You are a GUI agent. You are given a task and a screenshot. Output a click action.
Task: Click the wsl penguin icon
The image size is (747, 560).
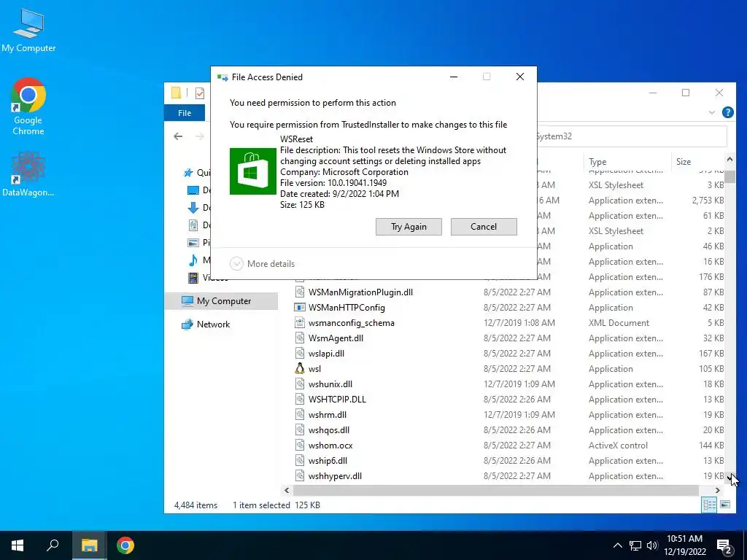pyautogui.click(x=300, y=368)
